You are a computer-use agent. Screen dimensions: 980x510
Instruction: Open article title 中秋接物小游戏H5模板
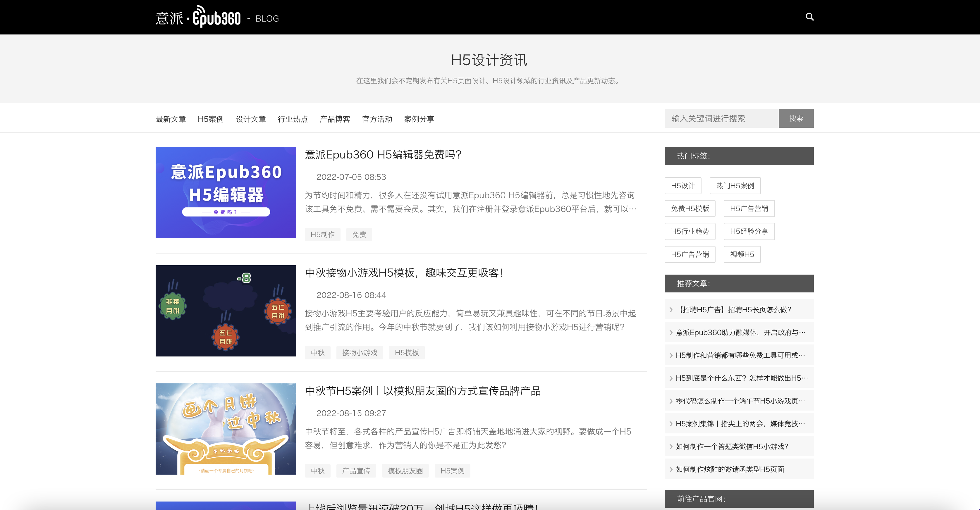click(404, 273)
